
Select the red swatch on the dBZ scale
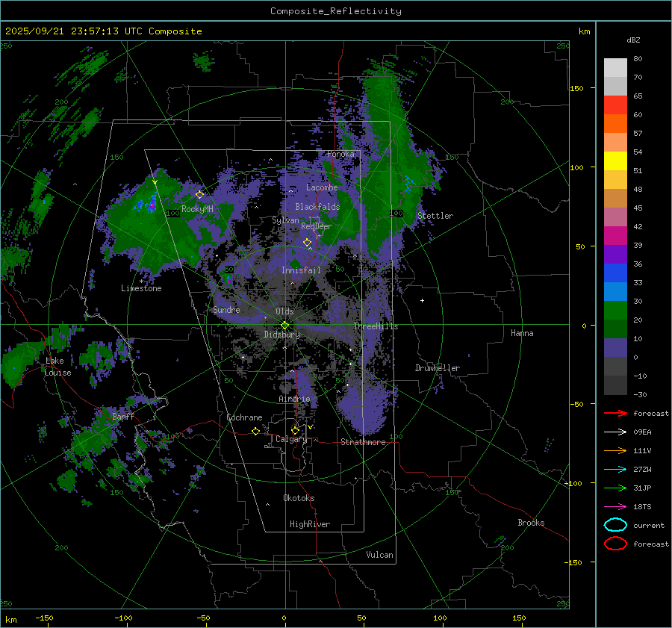615,105
